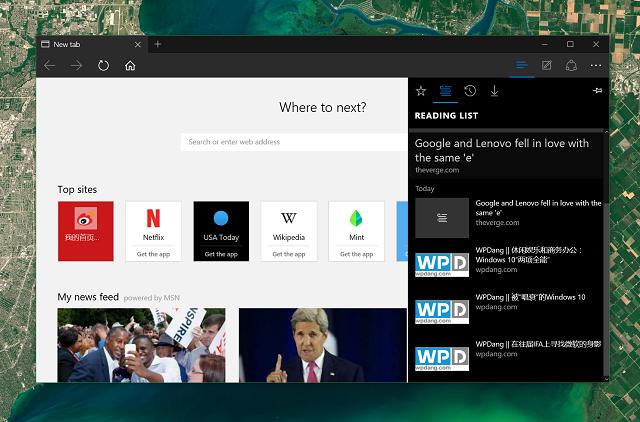Click the grey reading-list placeholder thumbnail
This screenshot has width=640, height=422.
coord(442,218)
